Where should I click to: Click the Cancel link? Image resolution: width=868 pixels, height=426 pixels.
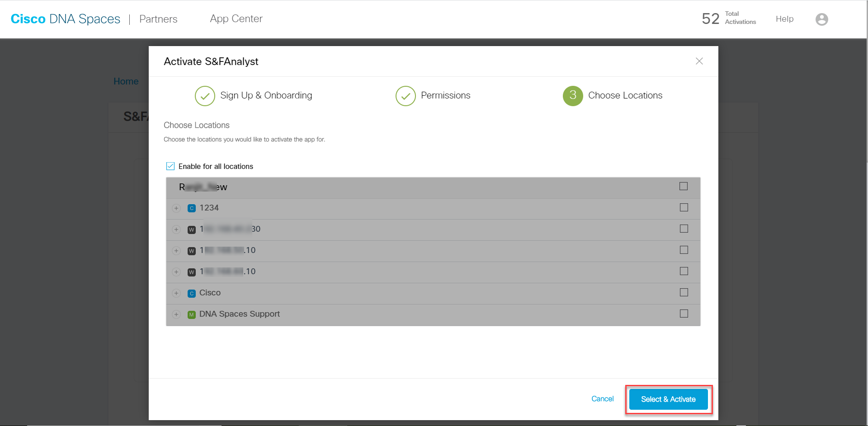click(603, 399)
